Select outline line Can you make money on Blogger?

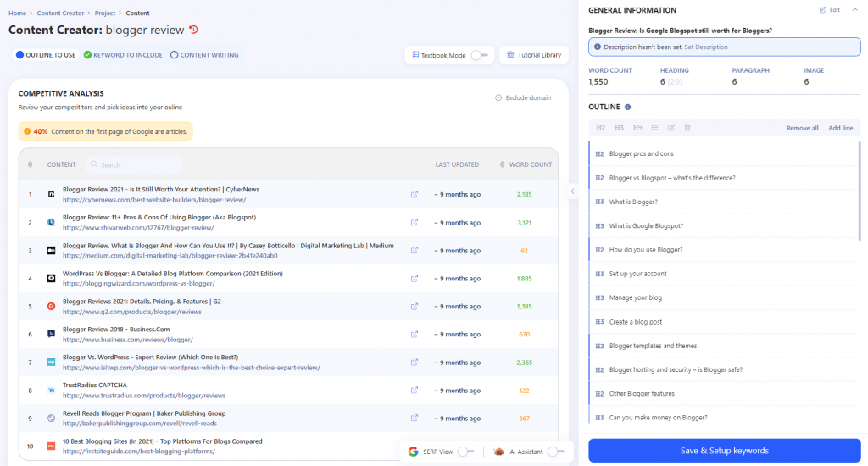[x=724, y=418]
